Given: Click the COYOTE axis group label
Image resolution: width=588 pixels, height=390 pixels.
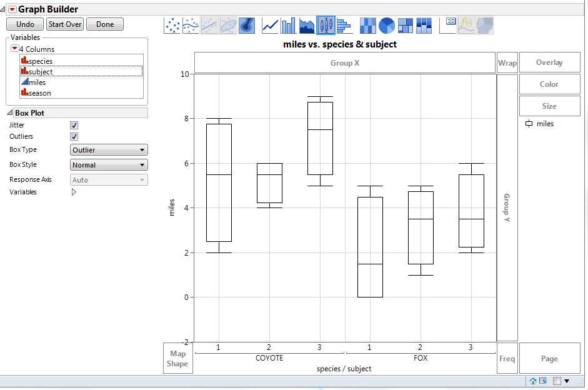Looking at the screenshot, I should pos(269,357).
